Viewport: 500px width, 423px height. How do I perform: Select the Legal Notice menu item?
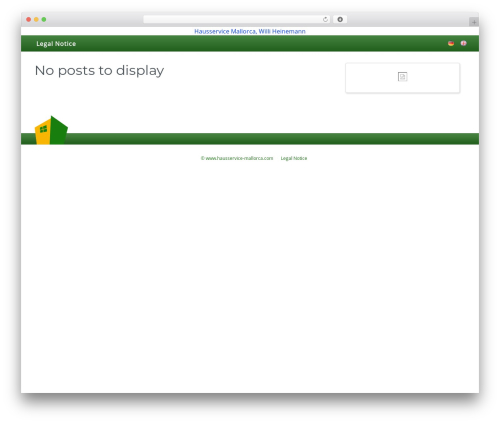[56, 44]
